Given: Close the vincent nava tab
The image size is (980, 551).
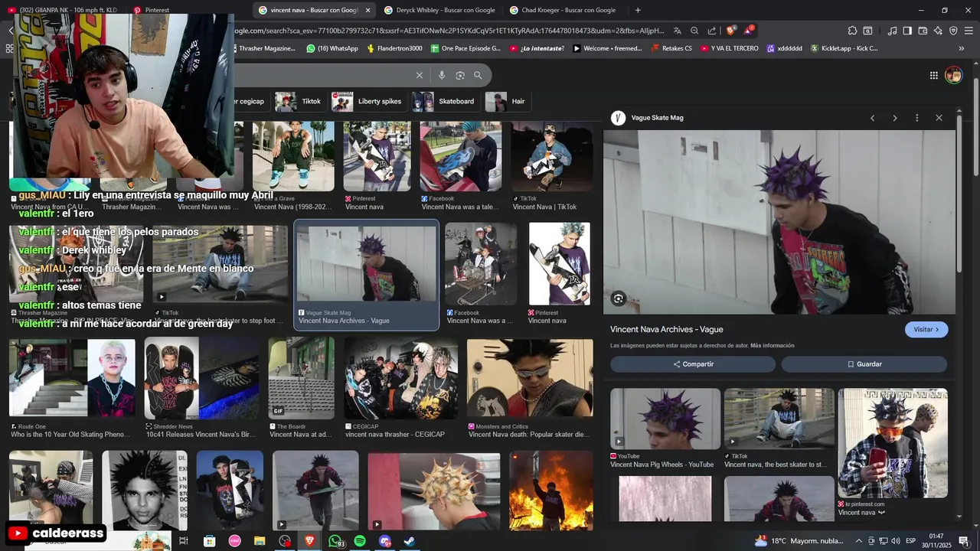Looking at the screenshot, I should pos(367,10).
